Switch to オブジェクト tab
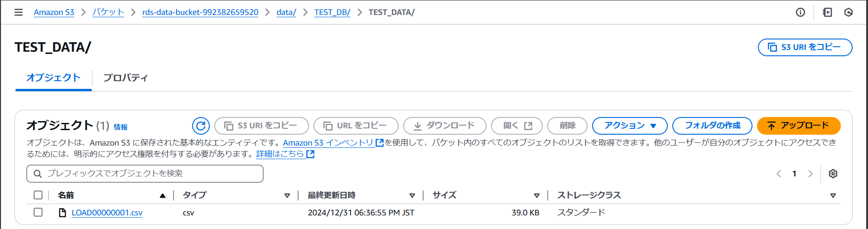 tap(53, 78)
